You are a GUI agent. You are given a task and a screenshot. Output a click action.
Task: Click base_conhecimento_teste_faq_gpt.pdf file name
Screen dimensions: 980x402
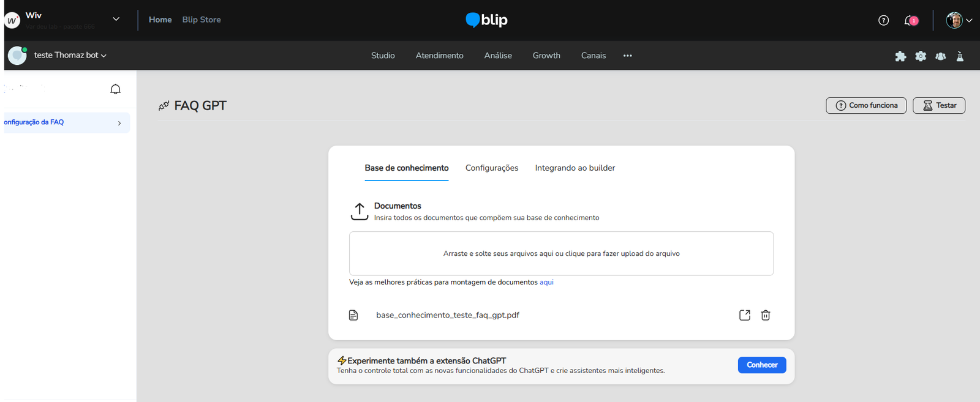point(448,315)
